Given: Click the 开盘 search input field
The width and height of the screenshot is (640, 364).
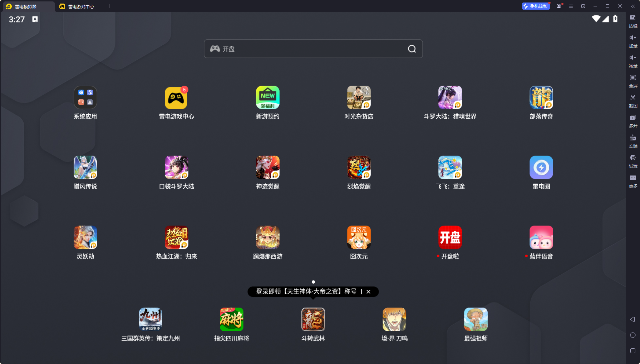Looking at the screenshot, I should coord(307,49).
